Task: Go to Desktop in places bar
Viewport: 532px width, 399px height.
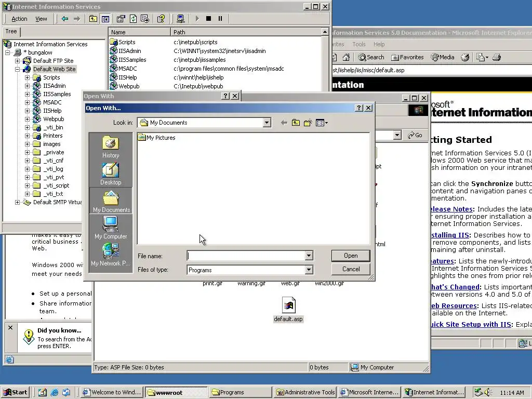Action: click(x=111, y=174)
